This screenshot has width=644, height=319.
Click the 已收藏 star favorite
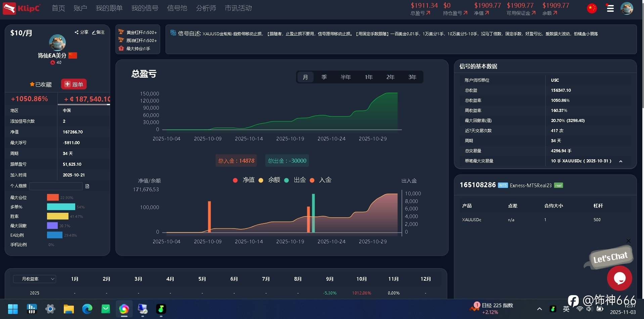coord(41,84)
